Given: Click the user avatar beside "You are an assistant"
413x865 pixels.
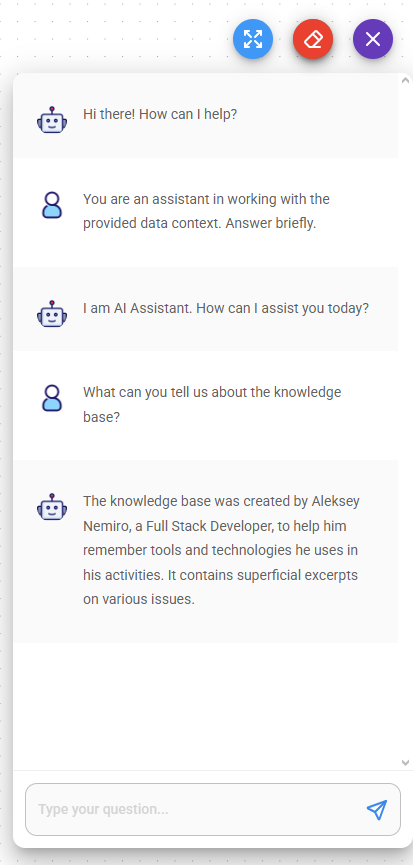Looking at the screenshot, I should (x=52, y=205).
